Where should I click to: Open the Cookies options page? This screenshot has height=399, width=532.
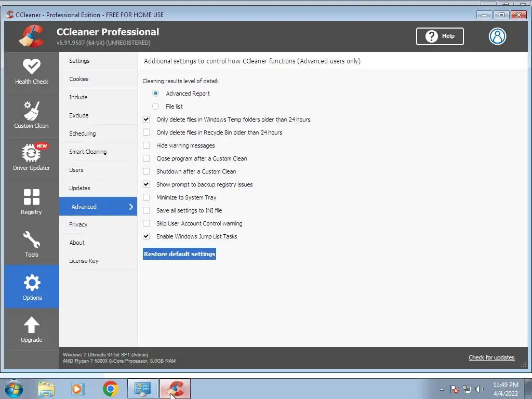tap(98, 79)
